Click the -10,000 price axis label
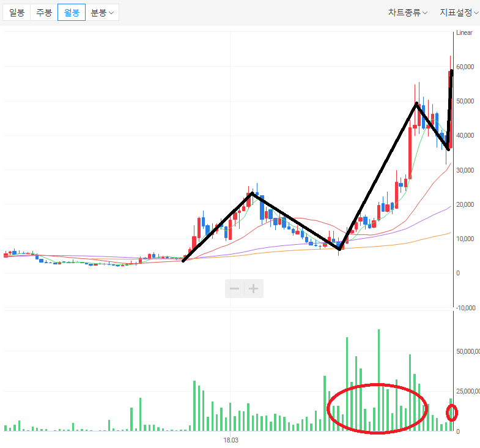Screen dimensions: 480x448 coord(465,308)
